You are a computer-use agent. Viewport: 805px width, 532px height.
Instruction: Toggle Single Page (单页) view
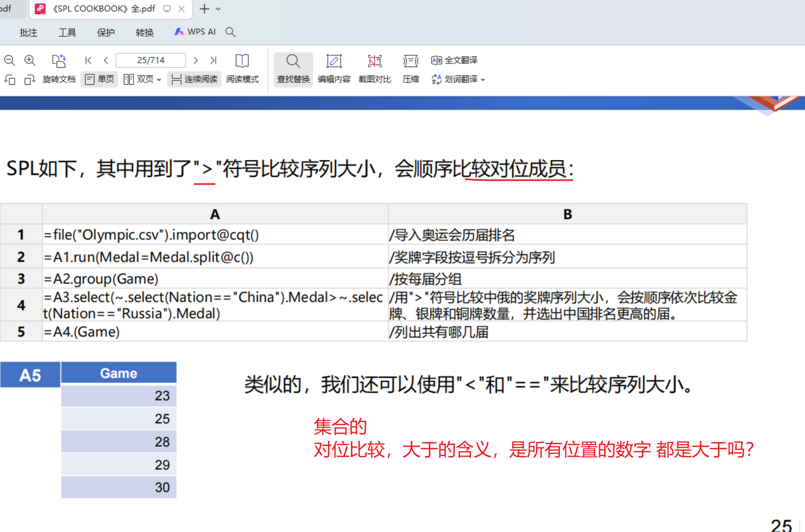(x=99, y=79)
